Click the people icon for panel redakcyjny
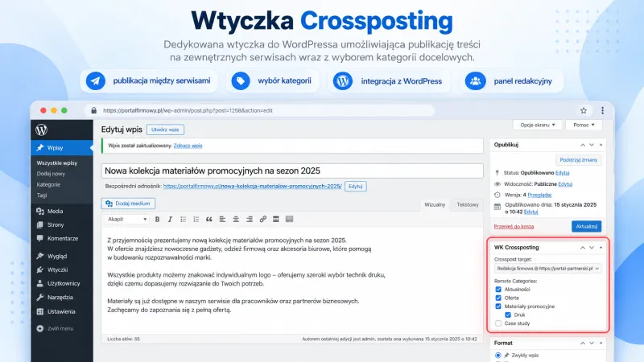The image size is (644, 362). [x=475, y=81]
